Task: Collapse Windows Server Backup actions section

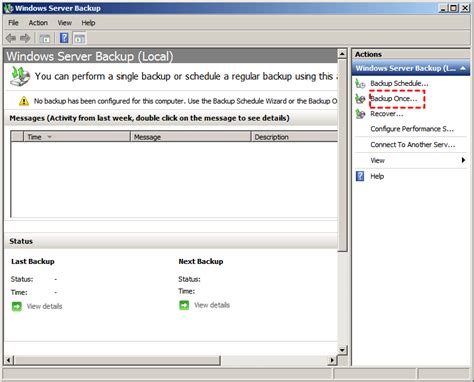Action: pyautogui.click(x=463, y=68)
